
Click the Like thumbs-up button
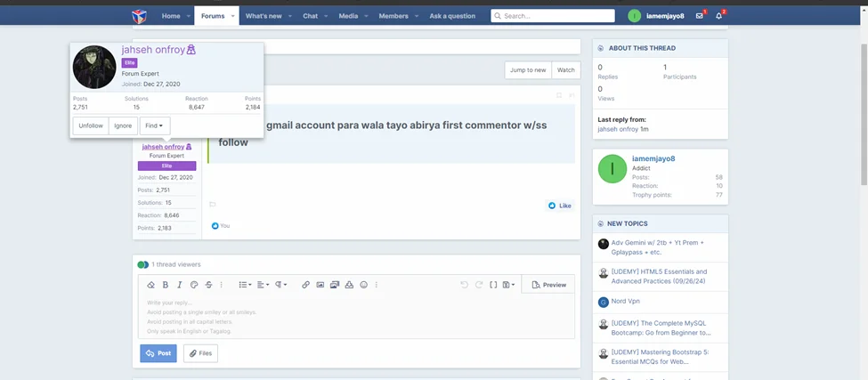(x=560, y=206)
